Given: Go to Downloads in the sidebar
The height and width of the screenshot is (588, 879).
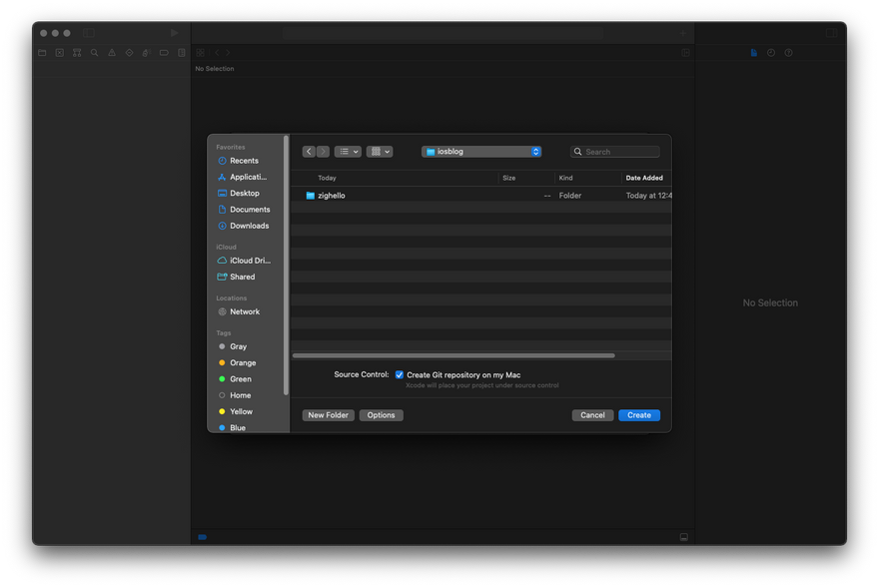Looking at the screenshot, I should [249, 226].
